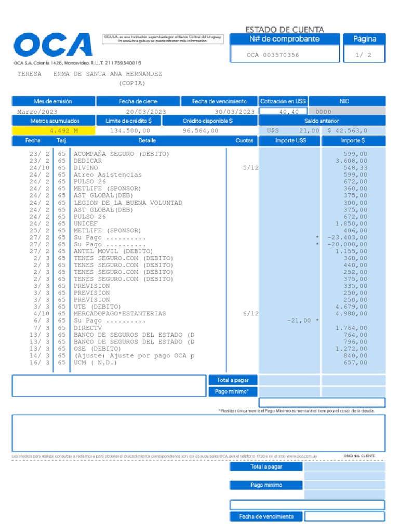Select the UNICEF transaction
Viewport: 399px width, 532px height.
pyautogui.click(x=86, y=223)
